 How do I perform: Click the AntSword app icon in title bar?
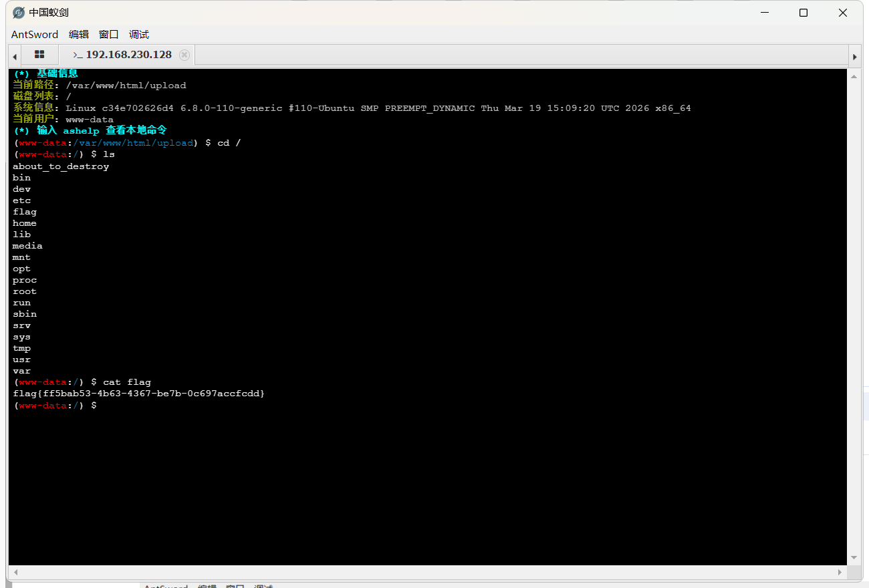19,13
